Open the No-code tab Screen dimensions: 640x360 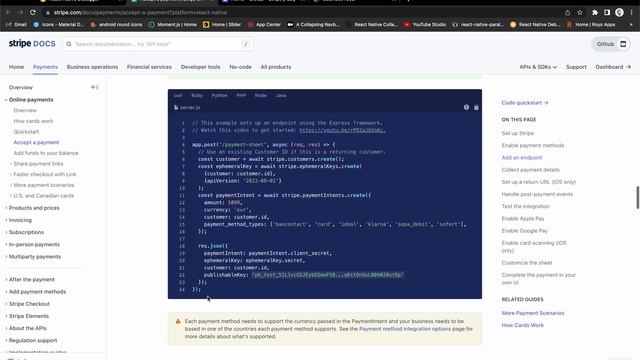click(240, 67)
